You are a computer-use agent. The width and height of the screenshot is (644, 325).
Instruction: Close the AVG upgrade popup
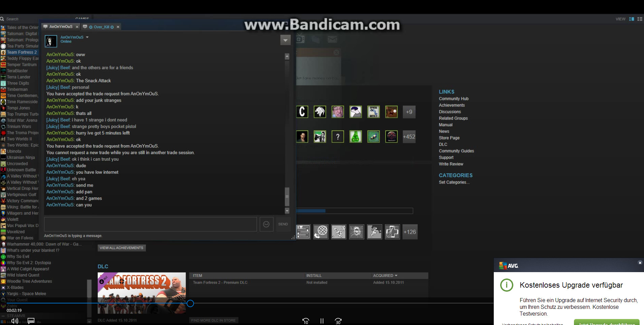(640, 263)
